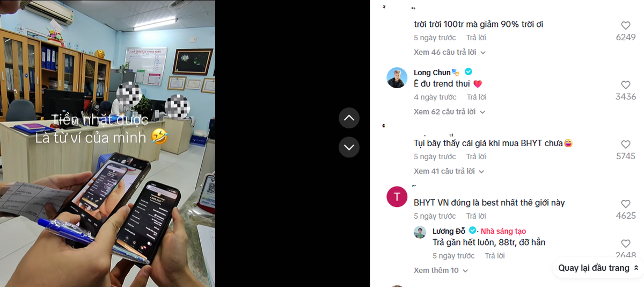
Task: Reply to the BHYT VN best comment
Action: click(477, 216)
